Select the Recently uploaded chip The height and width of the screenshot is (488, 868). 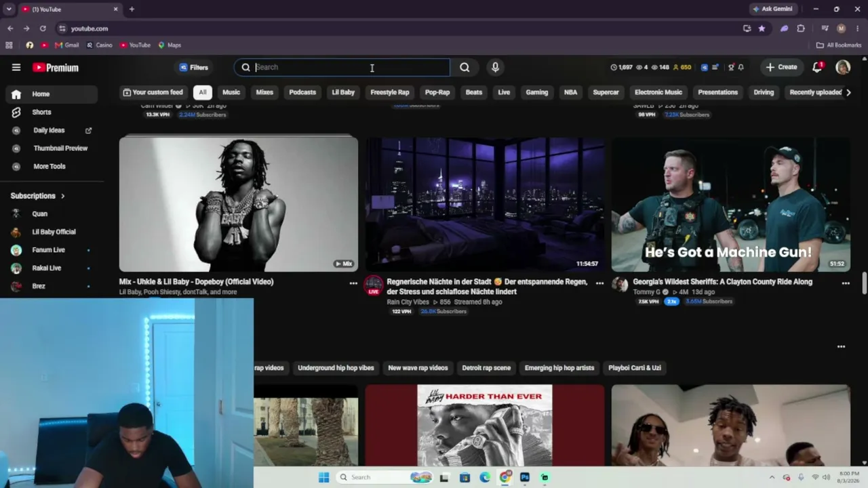pyautogui.click(x=816, y=92)
